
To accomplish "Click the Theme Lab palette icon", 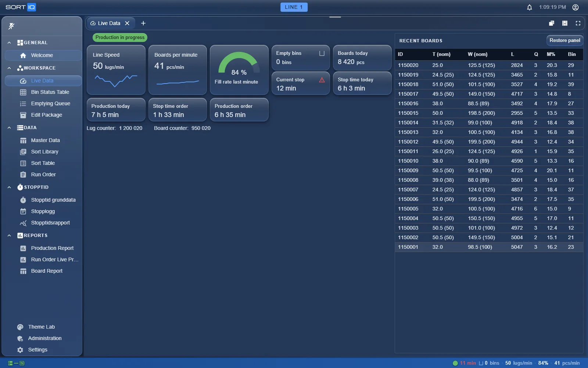I will coord(20,327).
